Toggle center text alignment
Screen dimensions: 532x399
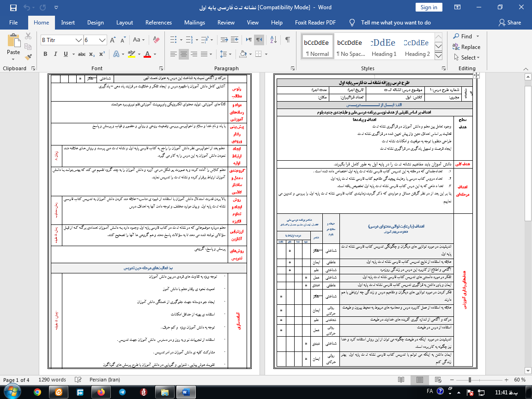(184, 54)
